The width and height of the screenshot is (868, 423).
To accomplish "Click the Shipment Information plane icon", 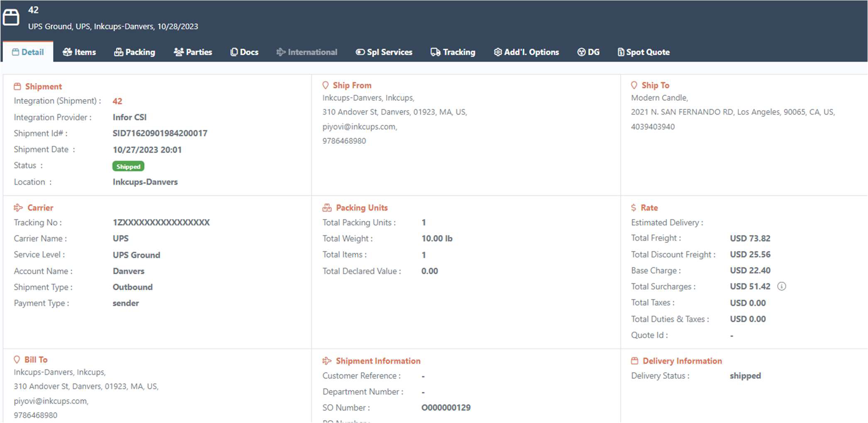I will coord(327,361).
